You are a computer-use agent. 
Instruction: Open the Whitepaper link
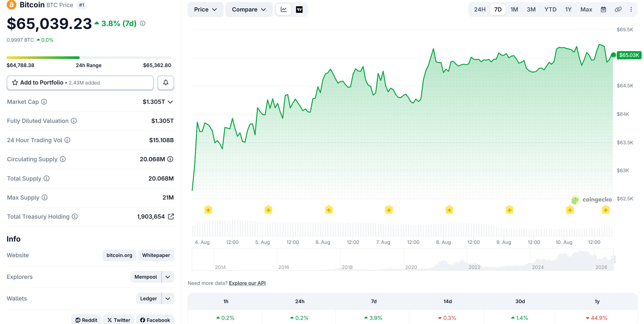coord(156,255)
